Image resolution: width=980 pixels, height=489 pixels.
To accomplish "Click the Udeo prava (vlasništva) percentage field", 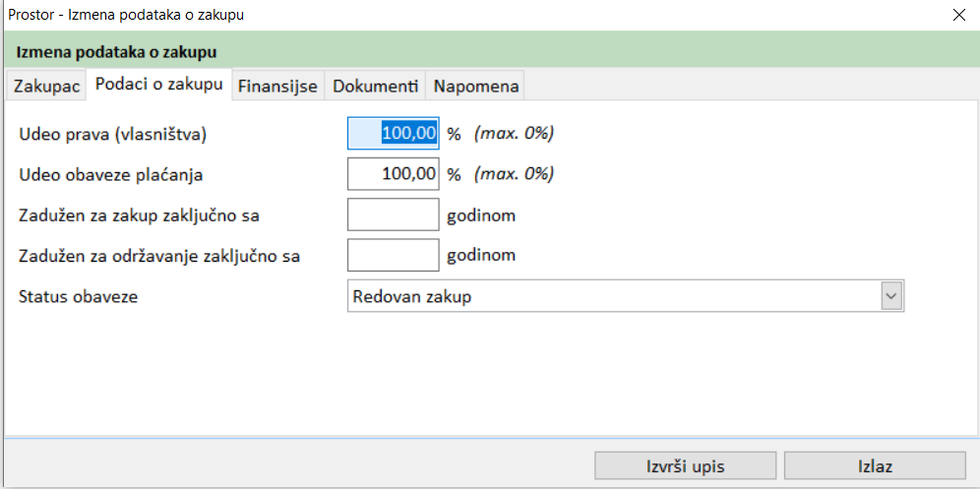I will tap(394, 134).
